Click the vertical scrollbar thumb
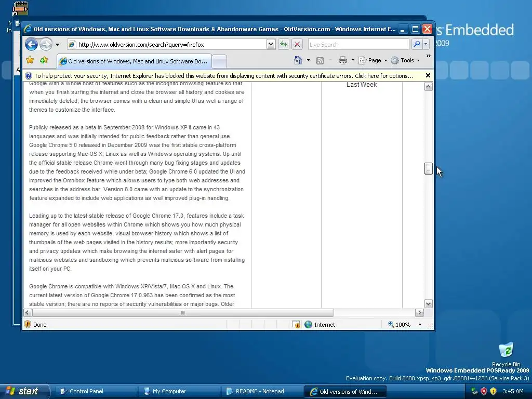 tap(428, 168)
